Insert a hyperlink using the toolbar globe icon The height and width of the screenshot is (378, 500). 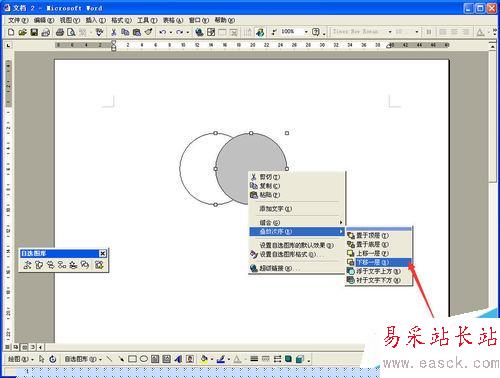tap(199, 32)
